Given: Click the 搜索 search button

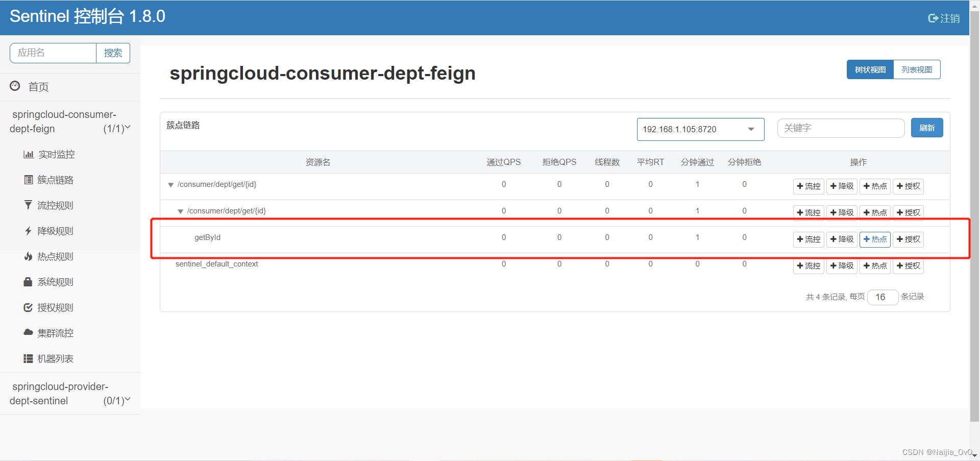Looking at the screenshot, I should click(x=113, y=53).
